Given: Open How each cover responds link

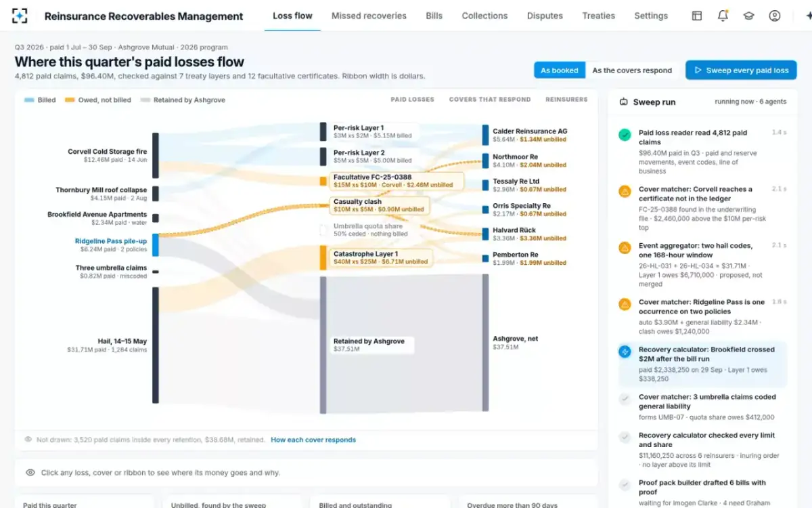Looking at the screenshot, I should pyautogui.click(x=313, y=440).
